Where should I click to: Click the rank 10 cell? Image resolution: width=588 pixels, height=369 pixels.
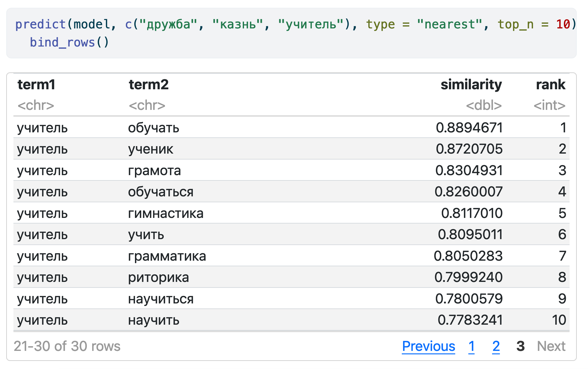(559, 320)
